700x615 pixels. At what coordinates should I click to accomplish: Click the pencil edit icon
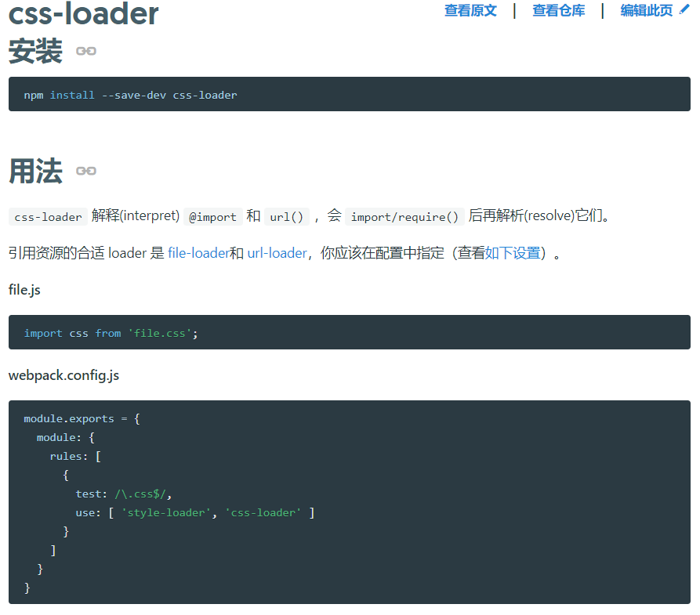tap(684, 10)
